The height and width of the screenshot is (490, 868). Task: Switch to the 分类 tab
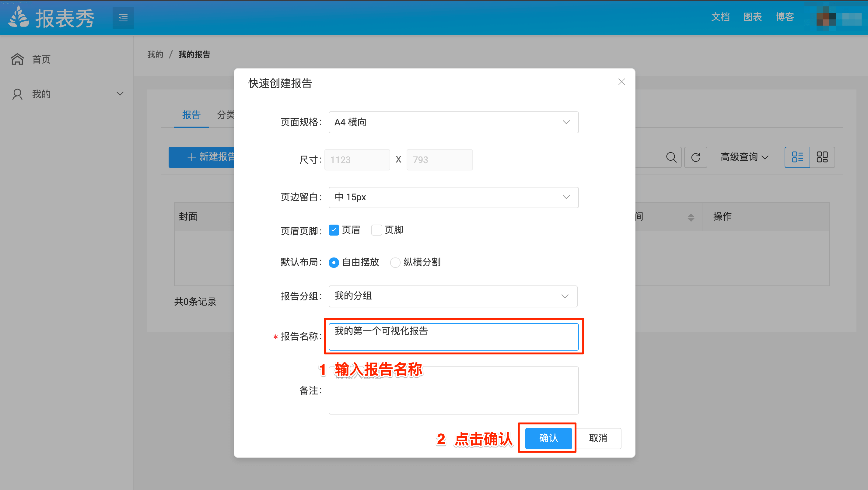point(226,115)
